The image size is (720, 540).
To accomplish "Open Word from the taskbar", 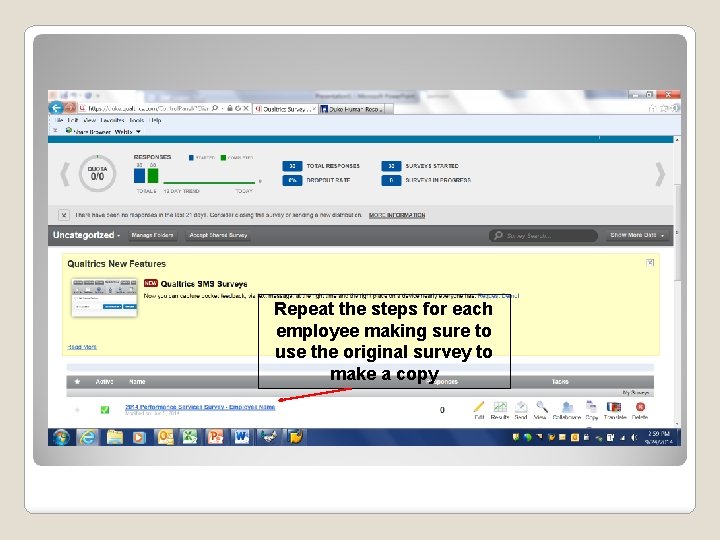I will click(241, 437).
